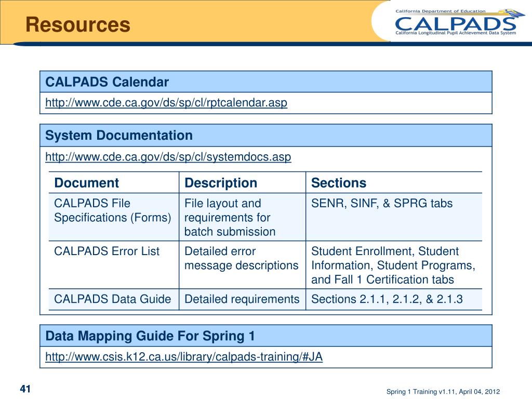Select 'Detailed error message descriptions' cell
This screenshot has height=399, width=532.
pyautogui.click(x=242, y=265)
